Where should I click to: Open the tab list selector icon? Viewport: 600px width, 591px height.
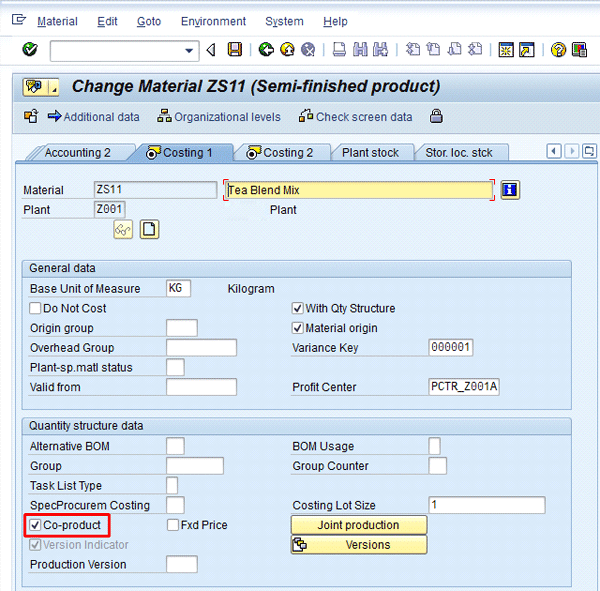point(590,151)
